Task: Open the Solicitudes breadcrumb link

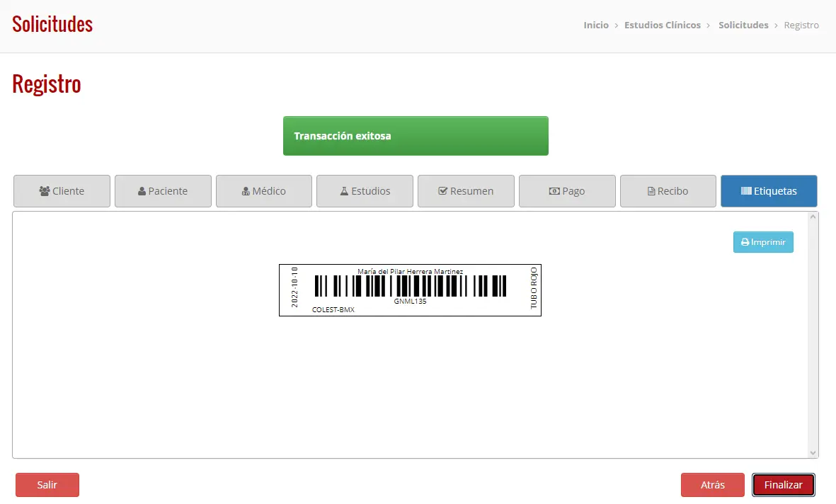Action: (743, 25)
